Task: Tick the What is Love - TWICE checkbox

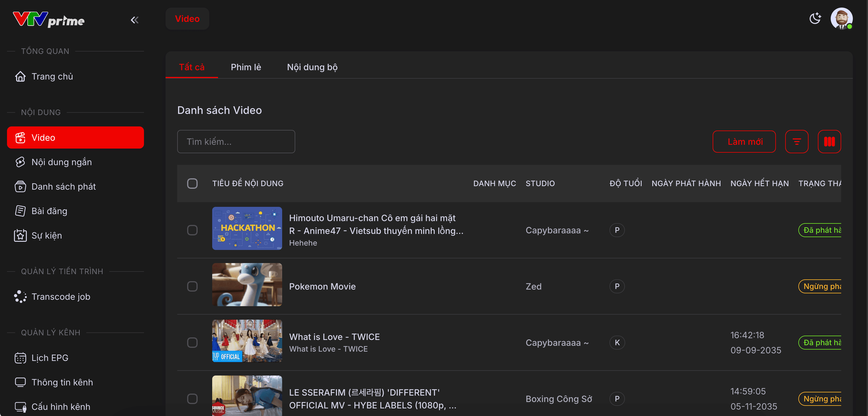Action: [192, 343]
